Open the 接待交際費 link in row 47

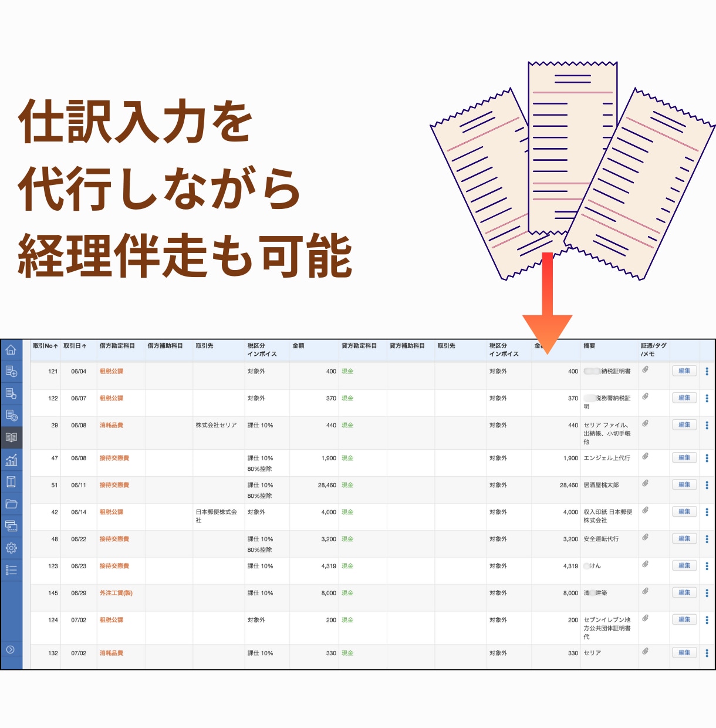pyautogui.click(x=114, y=459)
